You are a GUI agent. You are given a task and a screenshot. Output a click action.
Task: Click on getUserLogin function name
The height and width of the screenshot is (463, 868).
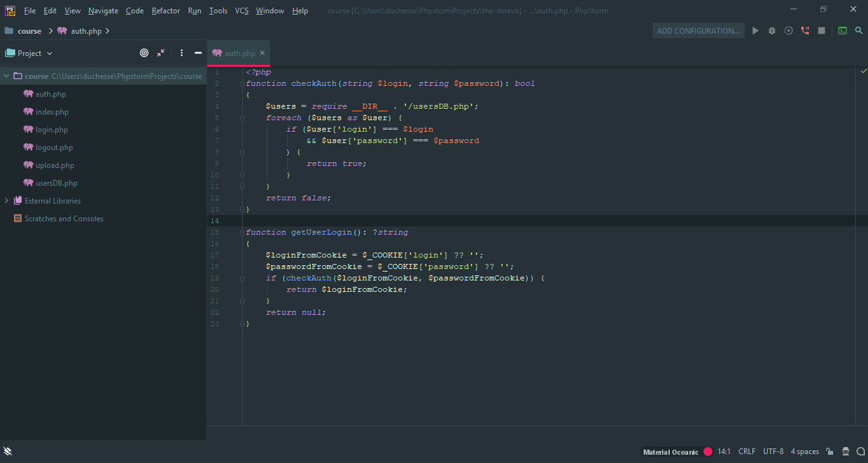(322, 232)
